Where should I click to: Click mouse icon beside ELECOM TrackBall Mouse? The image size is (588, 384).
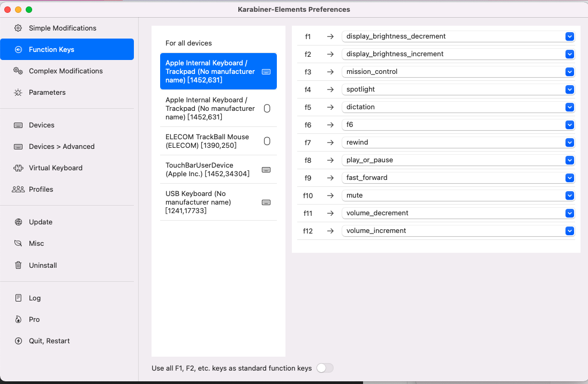click(x=267, y=141)
